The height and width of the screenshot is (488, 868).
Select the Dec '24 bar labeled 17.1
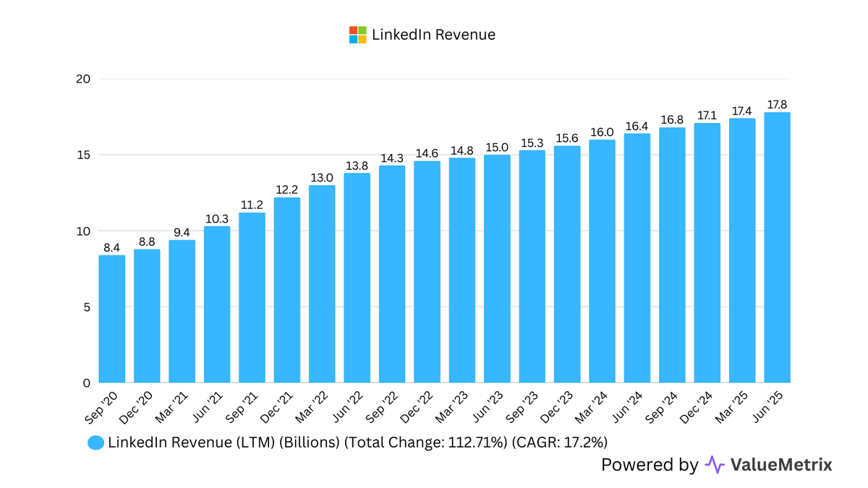(x=707, y=253)
